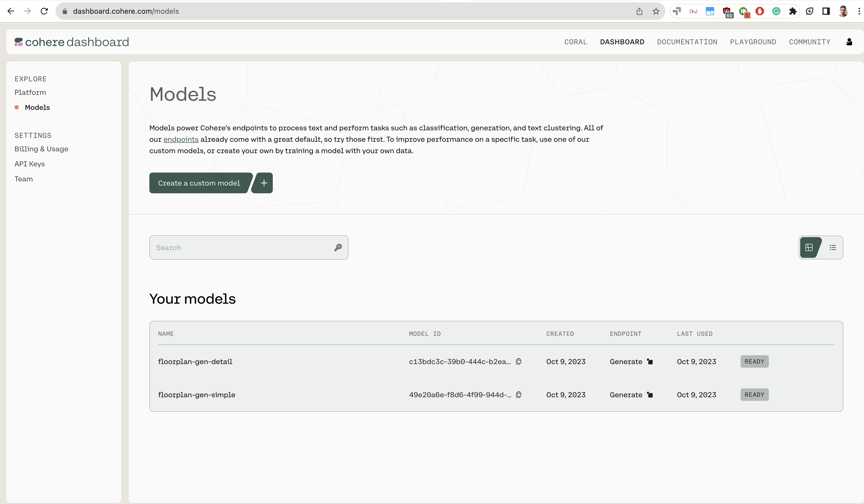Switch to list view of models
The height and width of the screenshot is (504, 864).
pos(833,247)
